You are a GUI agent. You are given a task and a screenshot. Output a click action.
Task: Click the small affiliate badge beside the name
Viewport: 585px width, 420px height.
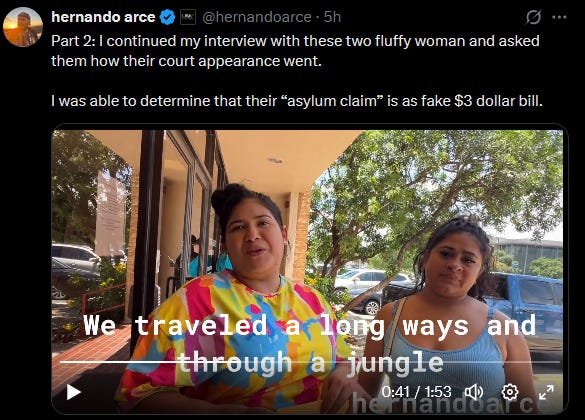tap(188, 17)
